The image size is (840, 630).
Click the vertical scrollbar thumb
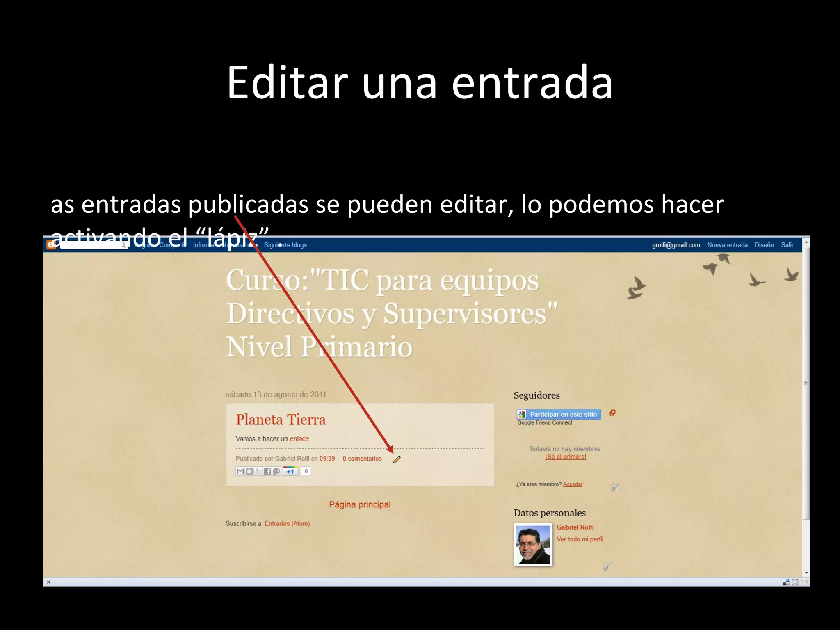(806, 383)
